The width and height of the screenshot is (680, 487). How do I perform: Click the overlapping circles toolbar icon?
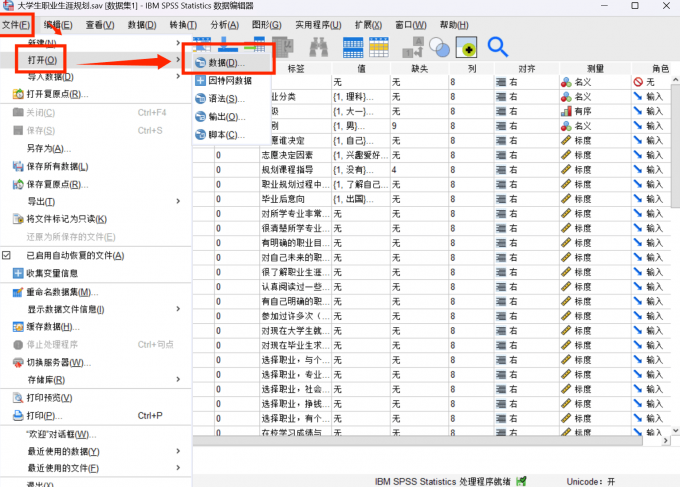click(x=439, y=46)
